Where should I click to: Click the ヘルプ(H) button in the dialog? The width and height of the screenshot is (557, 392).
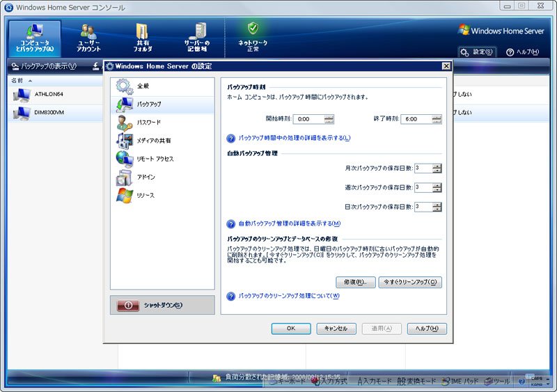[x=427, y=329]
